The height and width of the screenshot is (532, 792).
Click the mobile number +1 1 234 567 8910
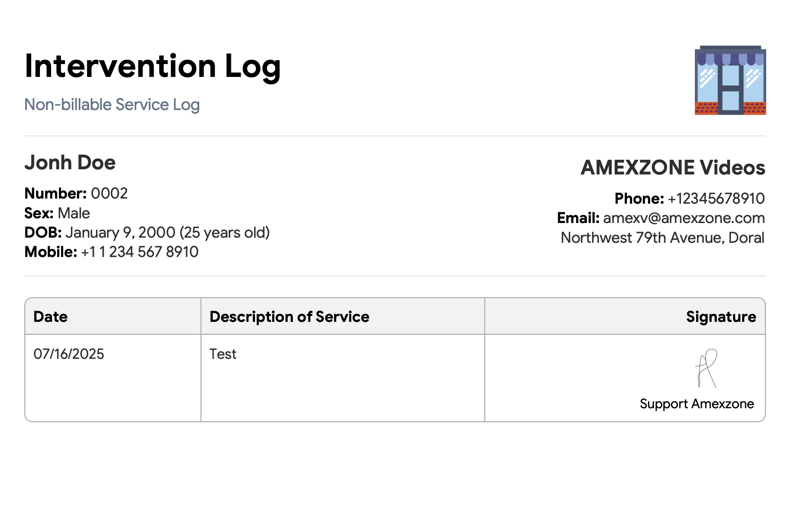(139, 252)
